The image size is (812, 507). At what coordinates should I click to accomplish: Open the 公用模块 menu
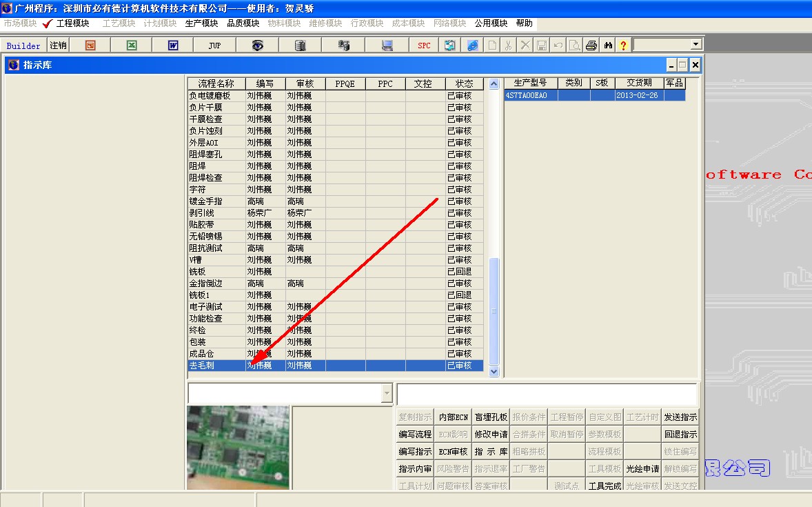491,23
